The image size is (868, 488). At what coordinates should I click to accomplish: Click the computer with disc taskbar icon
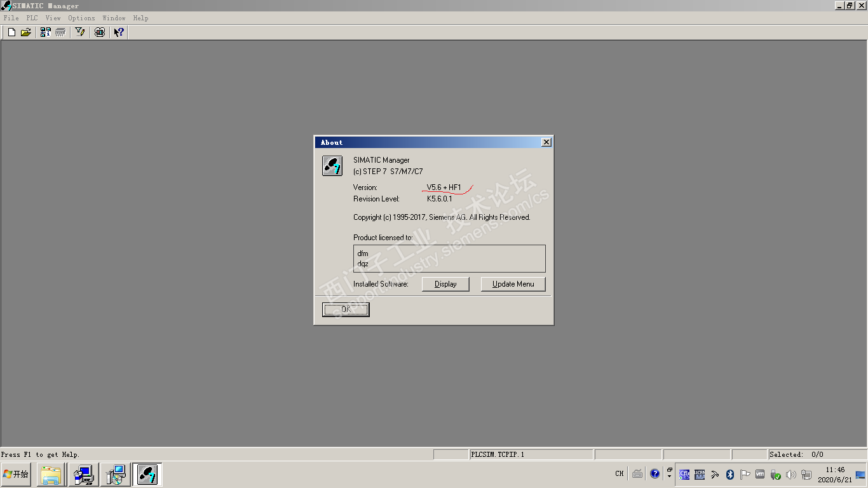116,475
